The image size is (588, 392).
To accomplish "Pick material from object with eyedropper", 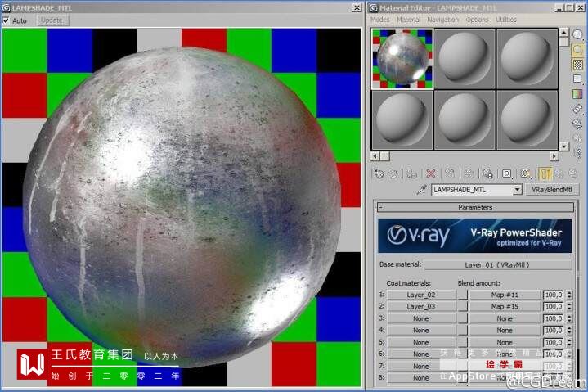I will (x=421, y=190).
